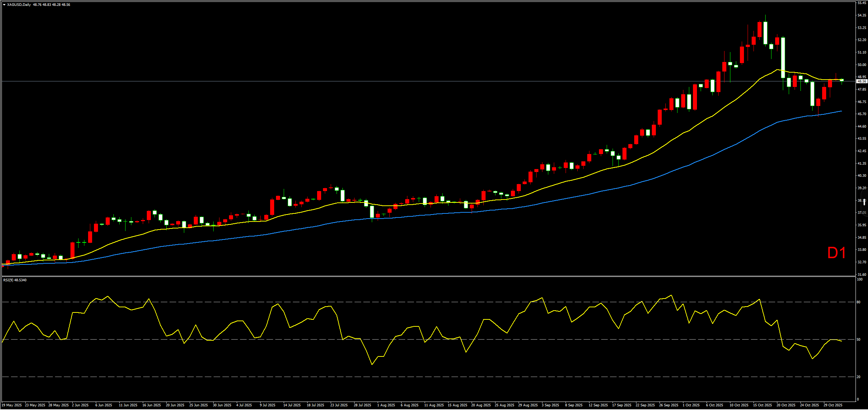Click the XAGUSD,Daily chart title

19,5
